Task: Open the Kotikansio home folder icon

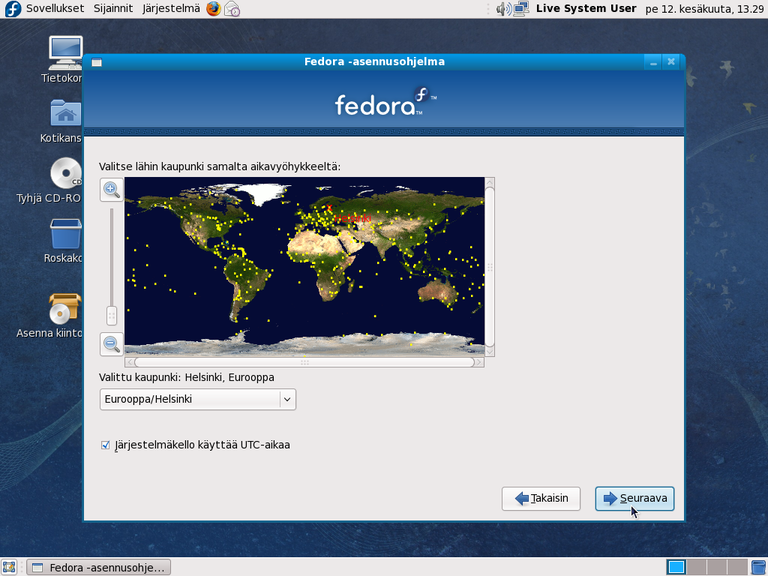Action: (x=66, y=114)
